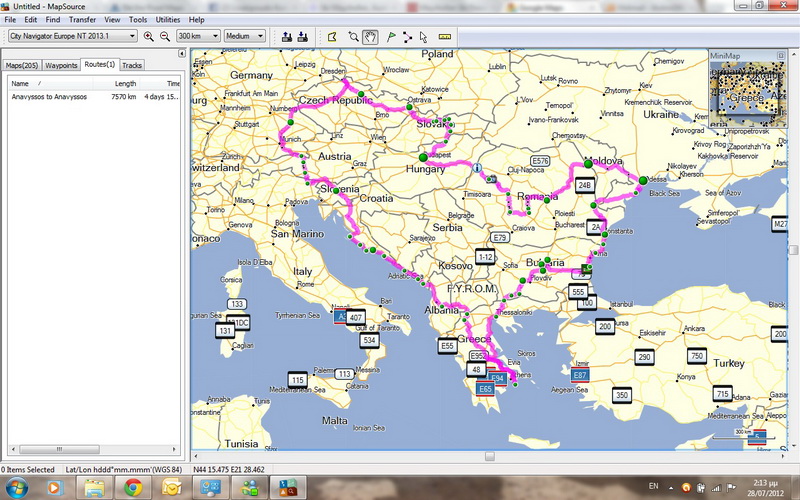The height and width of the screenshot is (500, 800).
Task: Switch to the Tracks tab
Action: click(x=132, y=65)
